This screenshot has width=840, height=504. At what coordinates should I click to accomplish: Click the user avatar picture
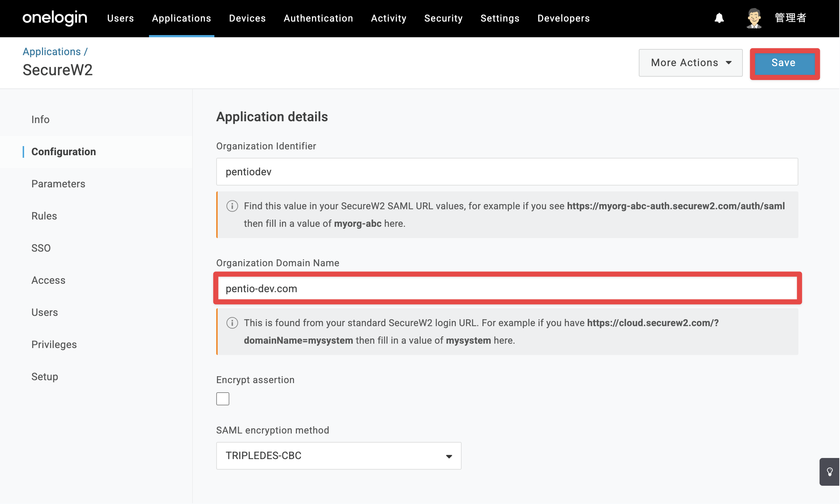(754, 18)
